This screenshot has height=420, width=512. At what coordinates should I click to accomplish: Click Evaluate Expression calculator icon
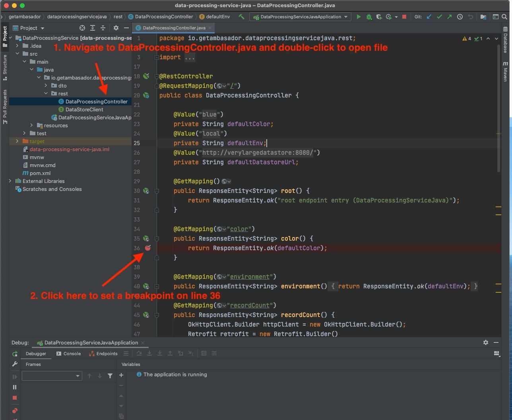tap(204, 353)
